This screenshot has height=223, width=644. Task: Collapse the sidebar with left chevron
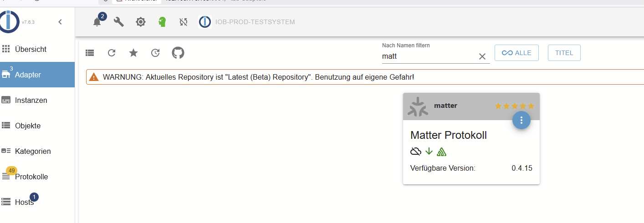tap(60, 22)
